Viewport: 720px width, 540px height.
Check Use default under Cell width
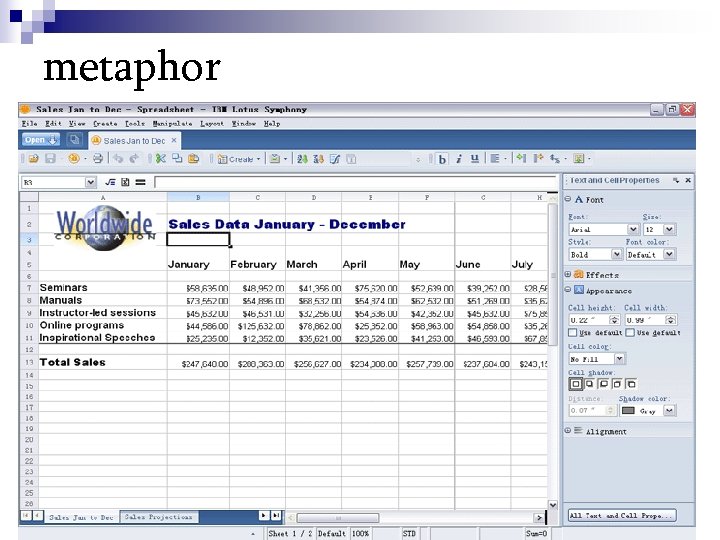(x=630, y=332)
